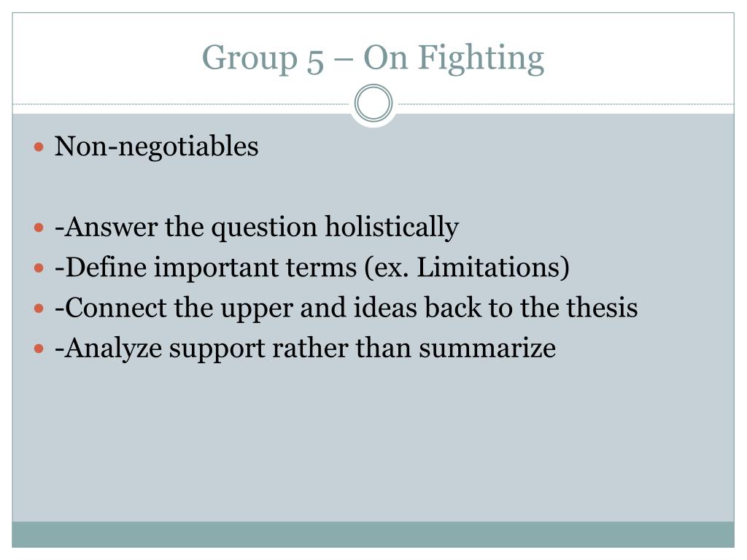Click the bullet dot before '-Define important terms'
Screen dimensions: 747x560
coord(39,268)
